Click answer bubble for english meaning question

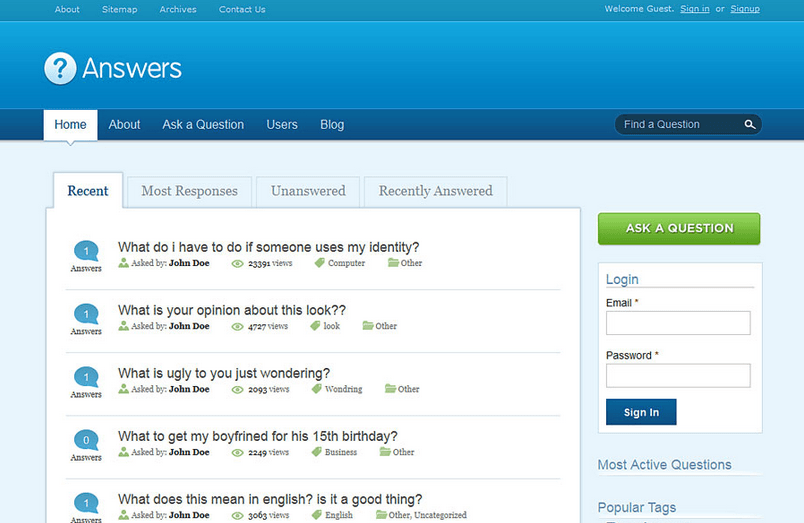coord(86,503)
